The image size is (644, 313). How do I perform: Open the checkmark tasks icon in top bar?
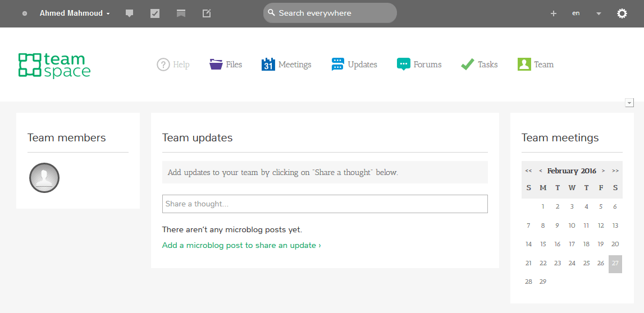tap(155, 13)
